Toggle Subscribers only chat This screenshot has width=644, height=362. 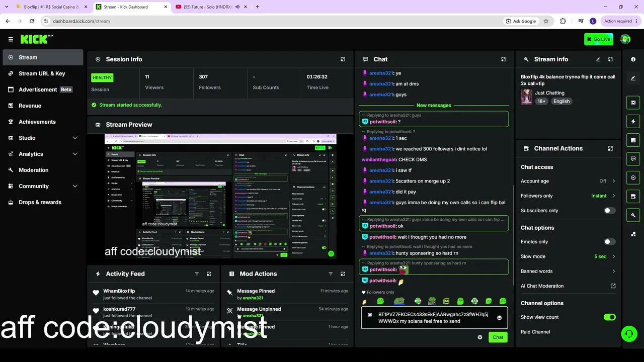[609, 211]
